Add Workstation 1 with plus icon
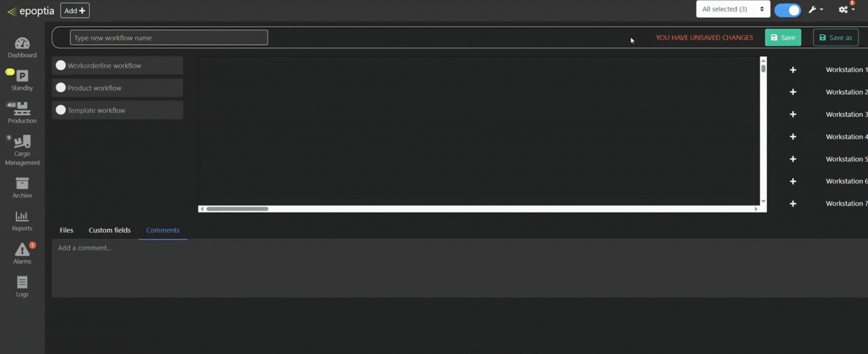The image size is (868, 354). tap(793, 70)
